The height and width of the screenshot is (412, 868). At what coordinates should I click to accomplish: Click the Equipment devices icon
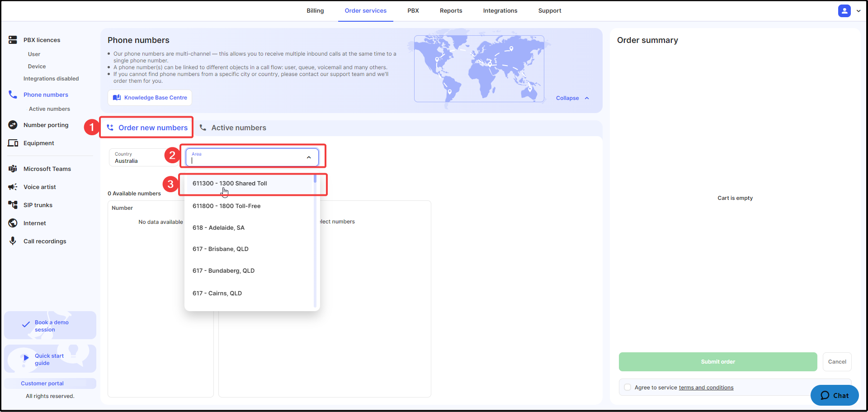tap(13, 143)
